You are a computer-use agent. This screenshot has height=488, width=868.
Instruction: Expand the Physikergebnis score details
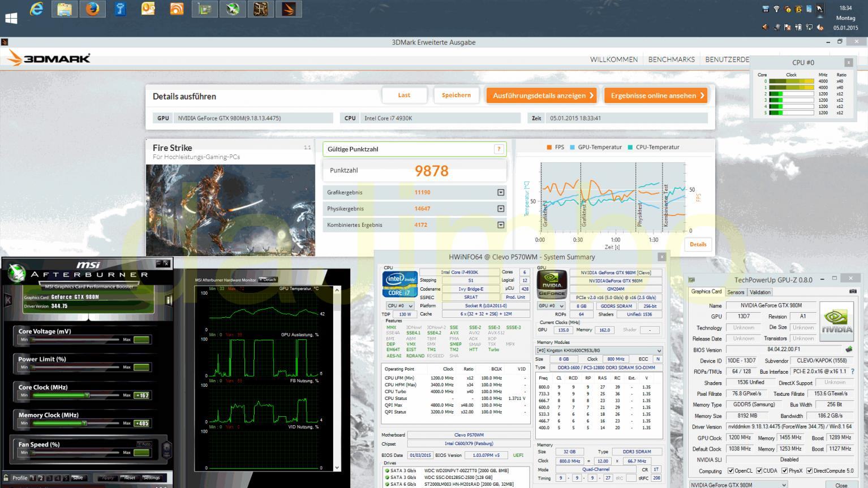[x=501, y=209]
